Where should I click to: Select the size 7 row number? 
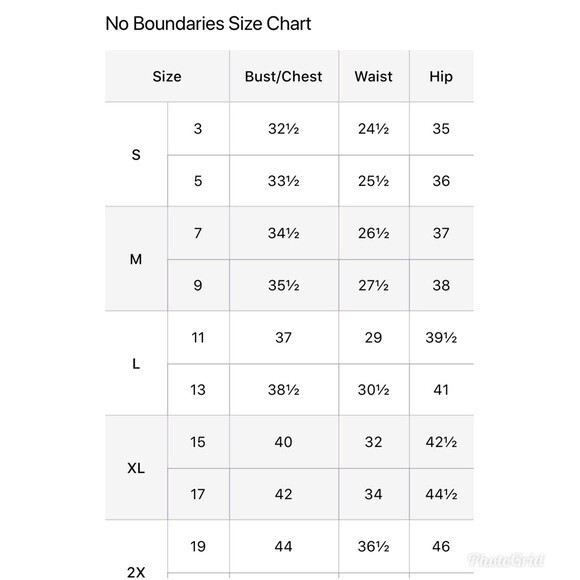[x=198, y=233]
